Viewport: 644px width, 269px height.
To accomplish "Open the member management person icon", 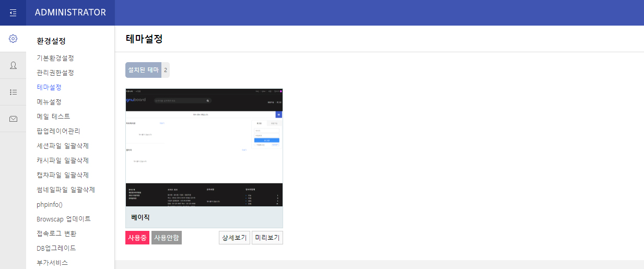I will click(x=13, y=65).
